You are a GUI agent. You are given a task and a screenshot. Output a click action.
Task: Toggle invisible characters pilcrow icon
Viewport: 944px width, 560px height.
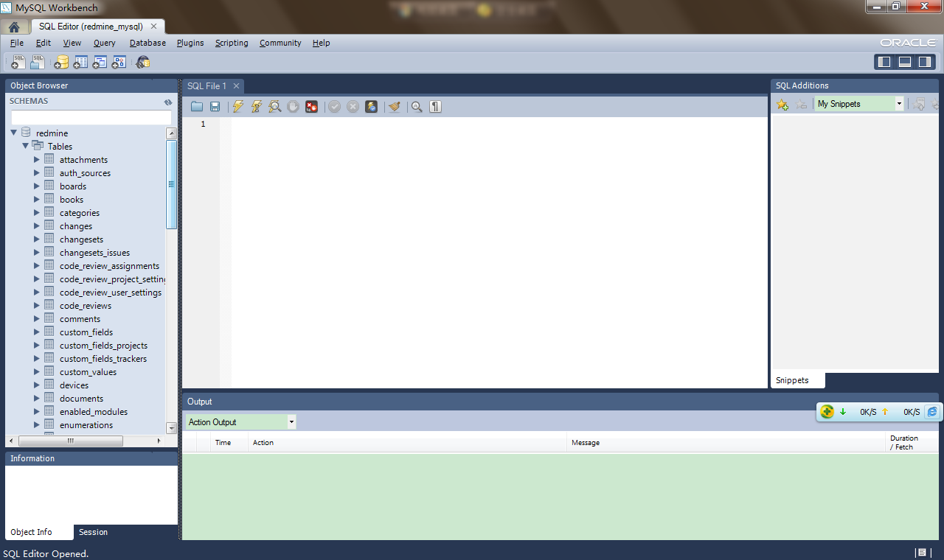(x=436, y=107)
